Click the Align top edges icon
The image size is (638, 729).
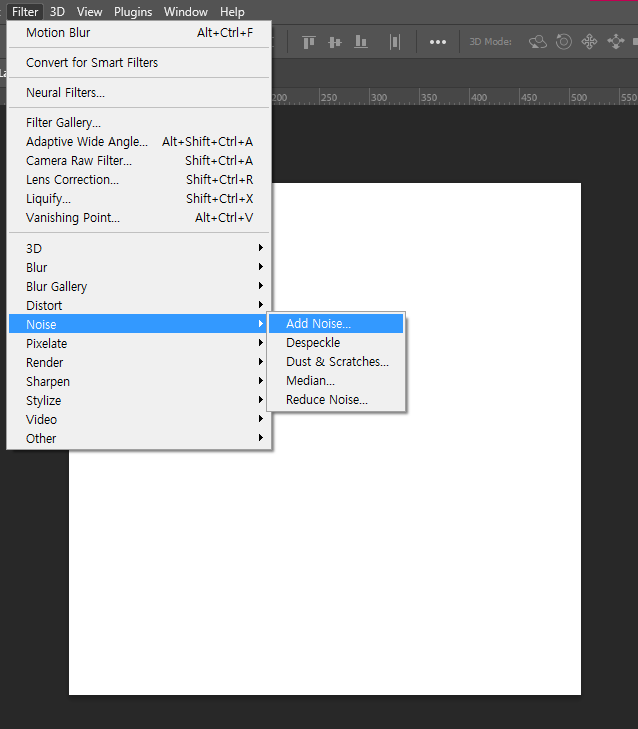[x=309, y=42]
